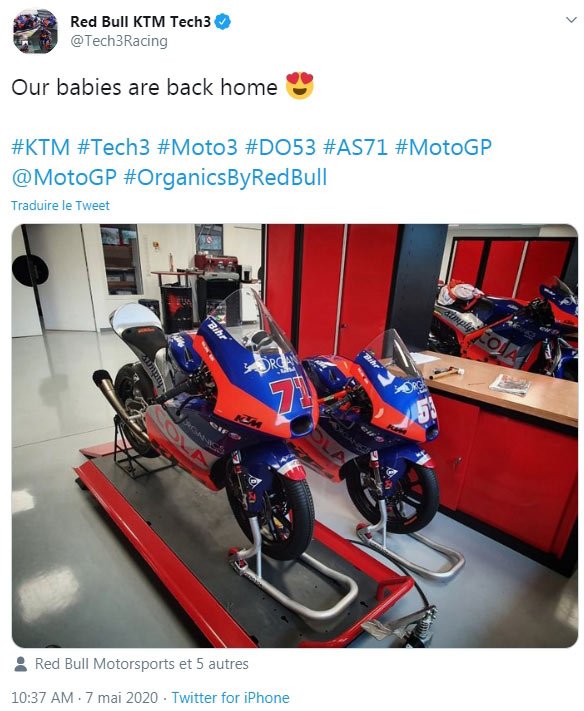
Task: Click the heart-eyes emoji in the tweet
Action: [x=300, y=86]
